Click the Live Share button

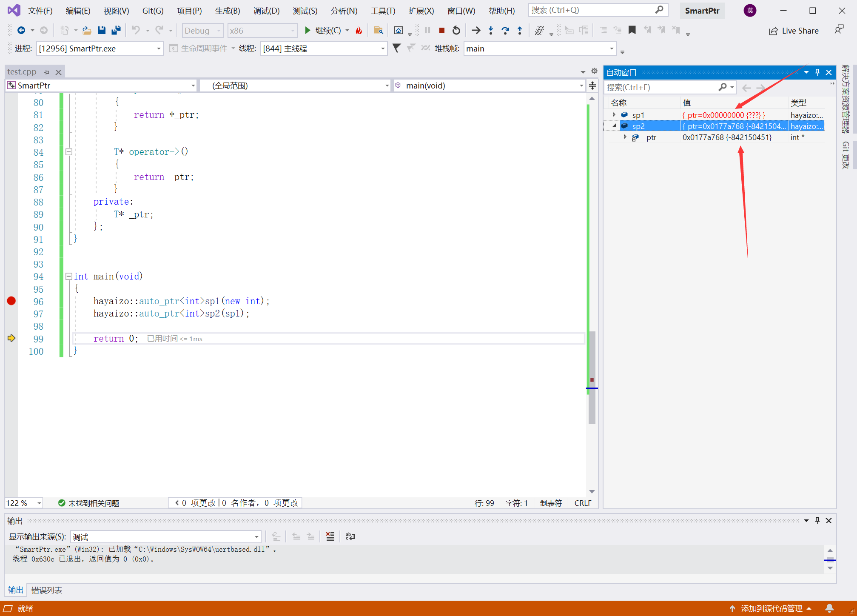click(x=794, y=31)
